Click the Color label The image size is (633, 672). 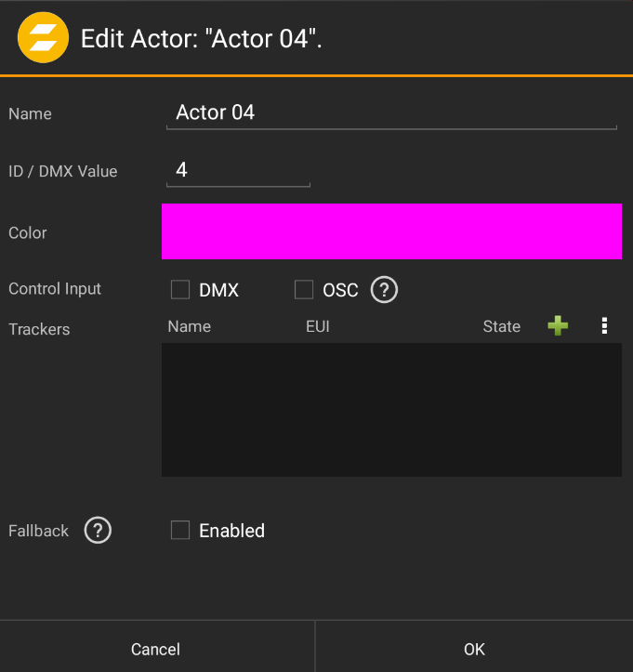pos(28,233)
